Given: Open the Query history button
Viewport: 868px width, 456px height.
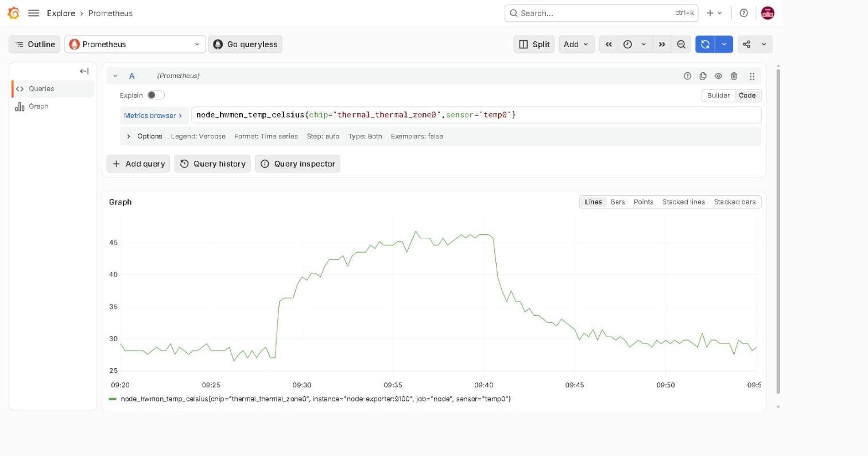Looking at the screenshot, I should 212,164.
